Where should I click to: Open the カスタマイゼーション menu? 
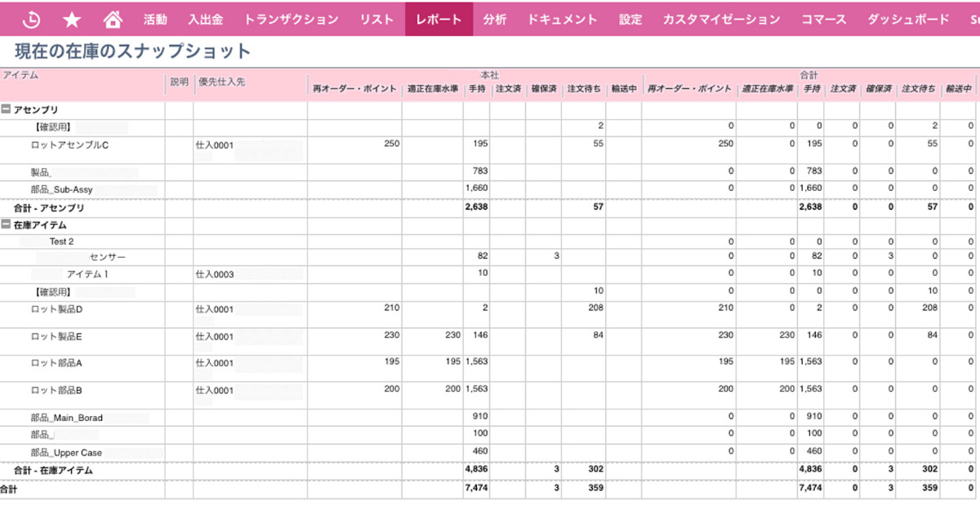pyautogui.click(x=721, y=19)
